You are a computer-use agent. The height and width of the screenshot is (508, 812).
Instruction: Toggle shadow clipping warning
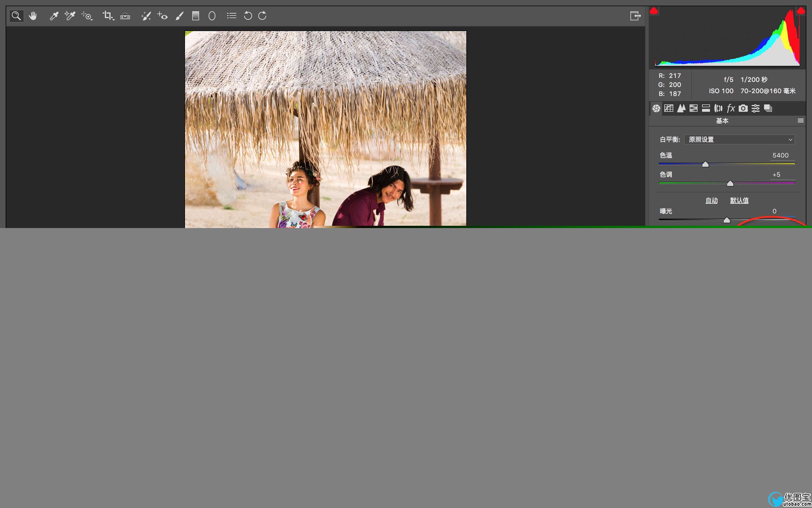tap(654, 11)
